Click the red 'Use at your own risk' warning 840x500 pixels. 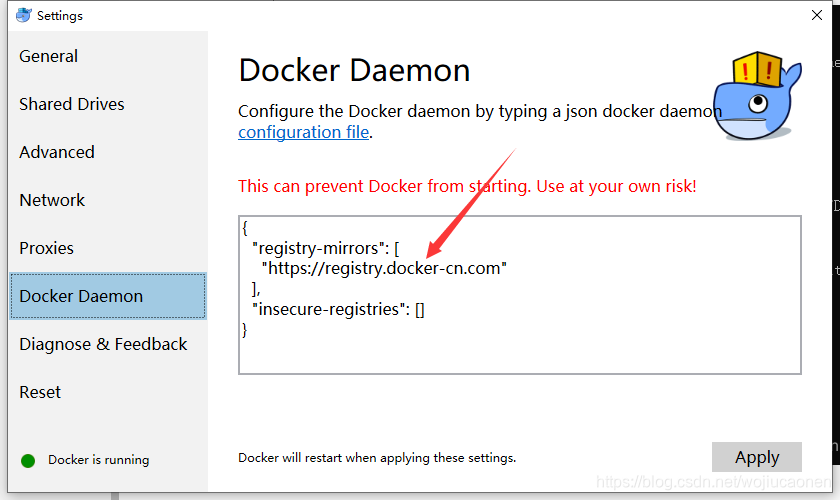click(x=467, y=186)
